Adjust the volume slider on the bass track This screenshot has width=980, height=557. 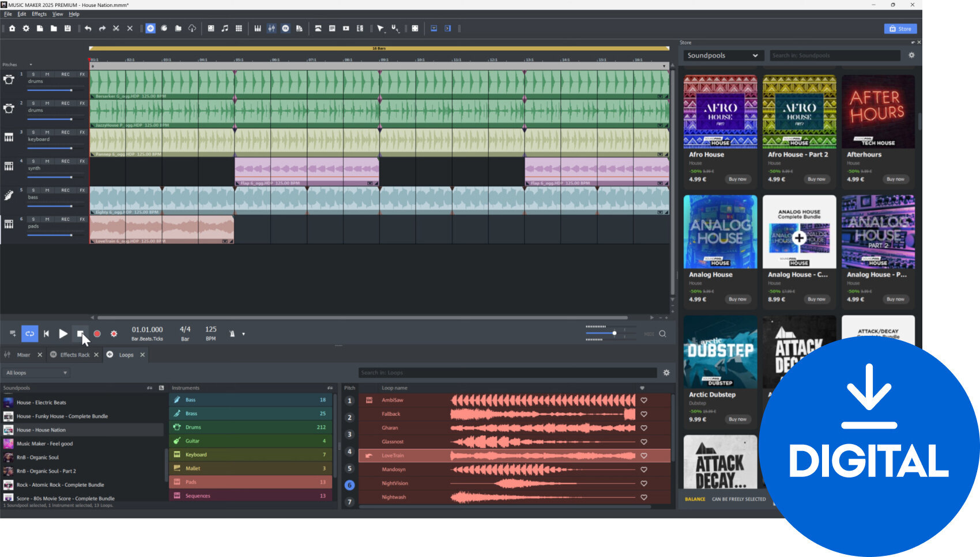[71, 206]
